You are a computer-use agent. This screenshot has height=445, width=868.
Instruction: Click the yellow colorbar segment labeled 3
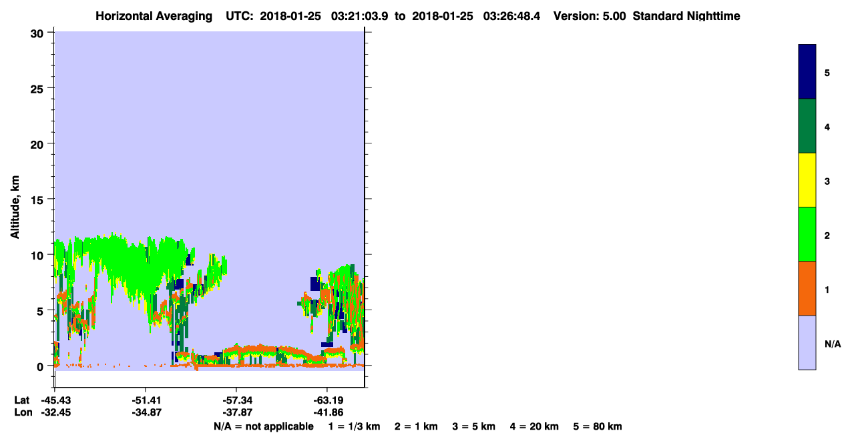click(807, 180)
